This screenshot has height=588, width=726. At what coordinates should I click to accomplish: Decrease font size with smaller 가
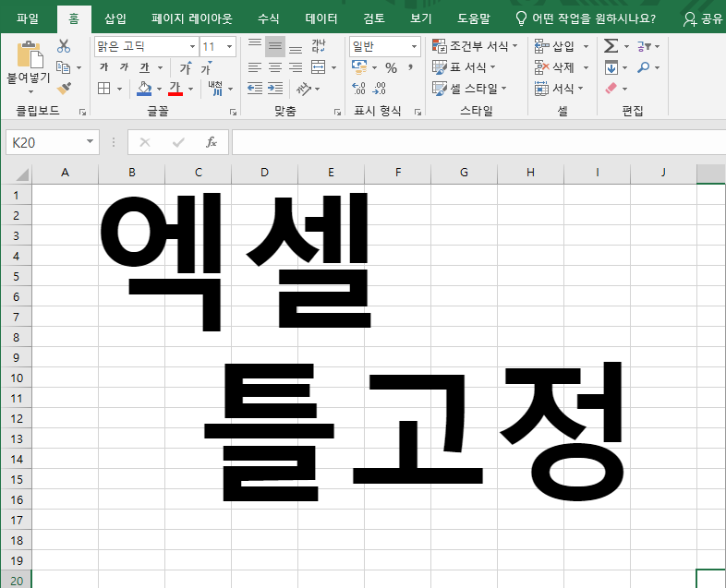207,67
